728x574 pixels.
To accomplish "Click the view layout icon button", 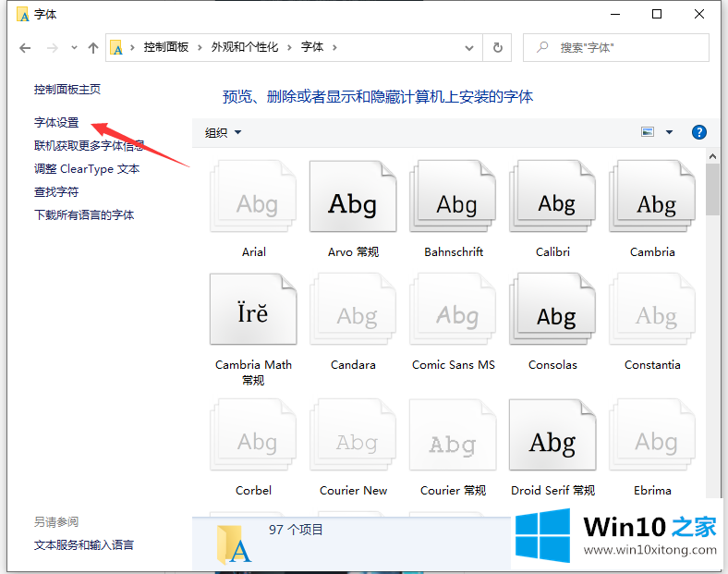I will (x=648, y=132).
